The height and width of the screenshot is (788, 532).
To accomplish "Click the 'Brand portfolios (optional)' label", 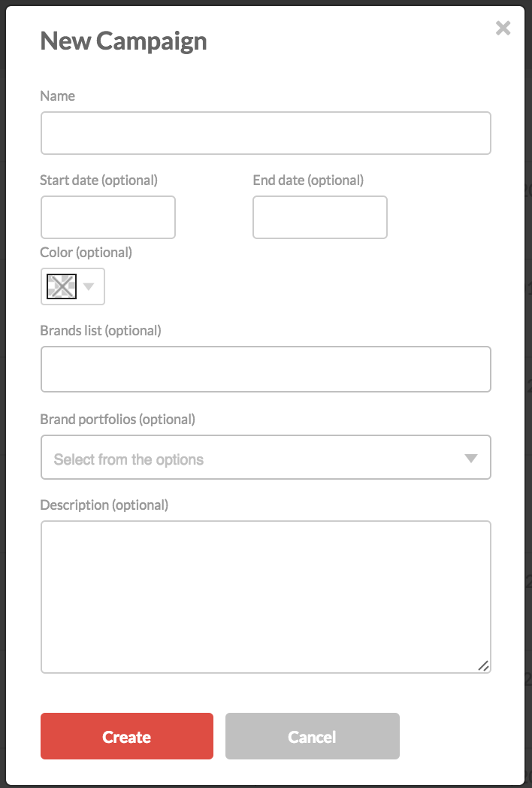I will (117, 420).
